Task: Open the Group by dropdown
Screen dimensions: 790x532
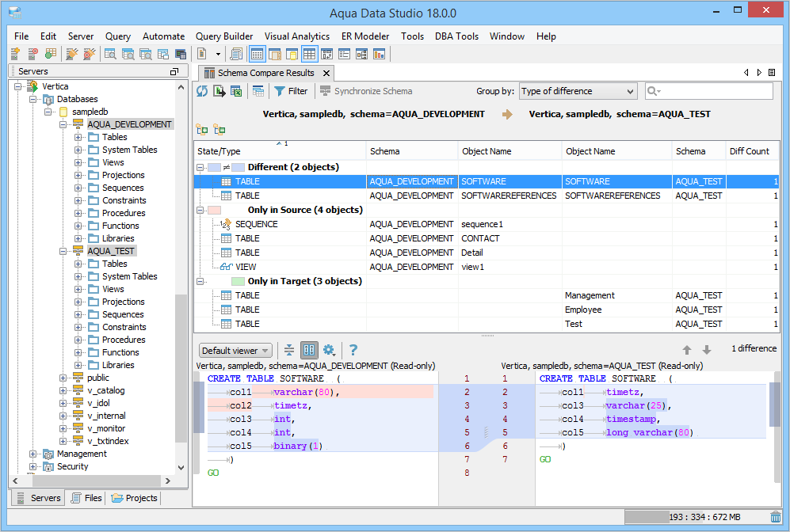Action: click(x=578, y=91)
